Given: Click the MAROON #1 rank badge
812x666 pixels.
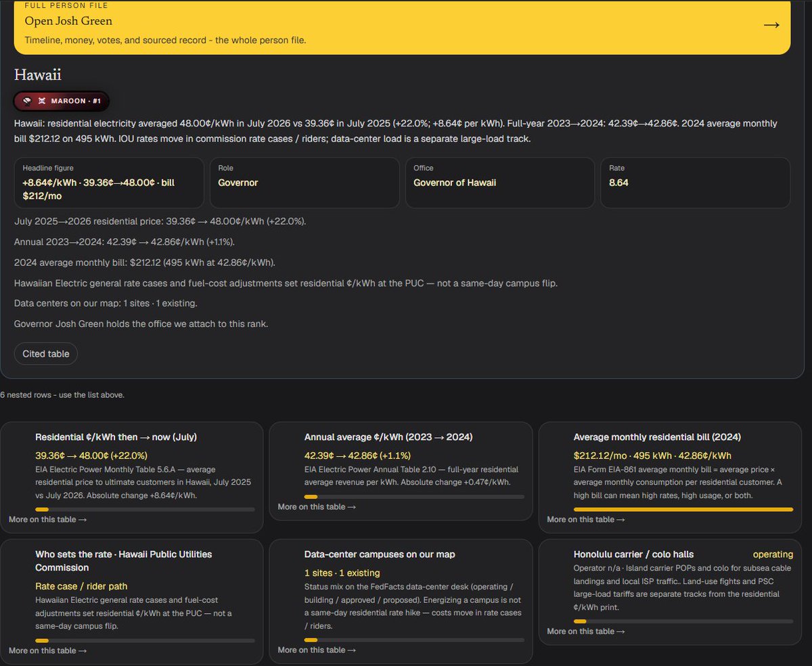Looking at the screenshot, I should [x=62, y=101].
